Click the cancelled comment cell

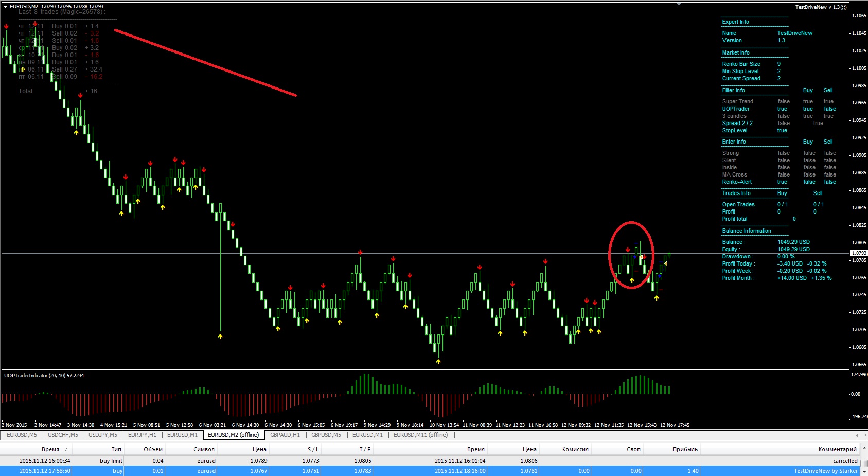845,461
